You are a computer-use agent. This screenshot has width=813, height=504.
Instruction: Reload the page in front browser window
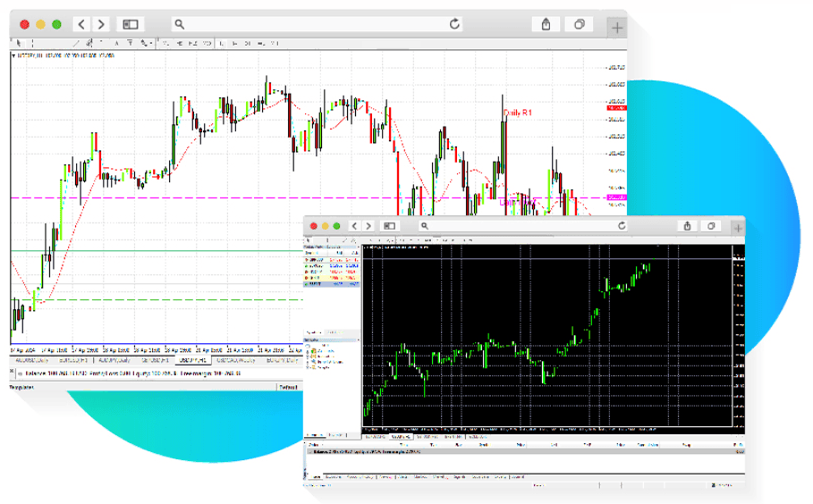pos(622,225)
